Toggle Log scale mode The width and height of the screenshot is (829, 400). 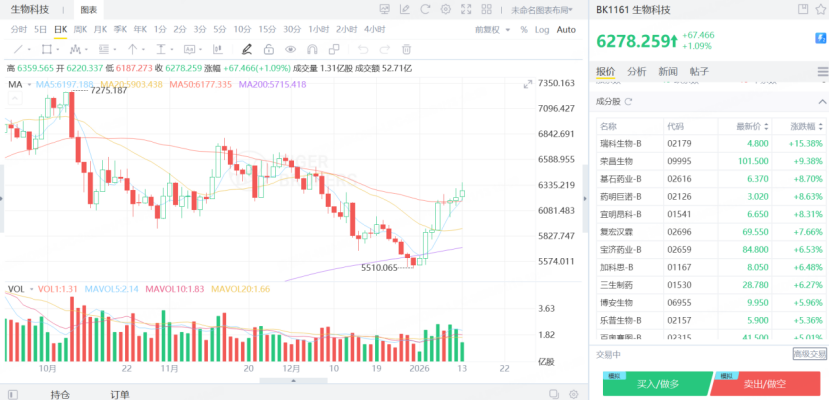(542, 30)
